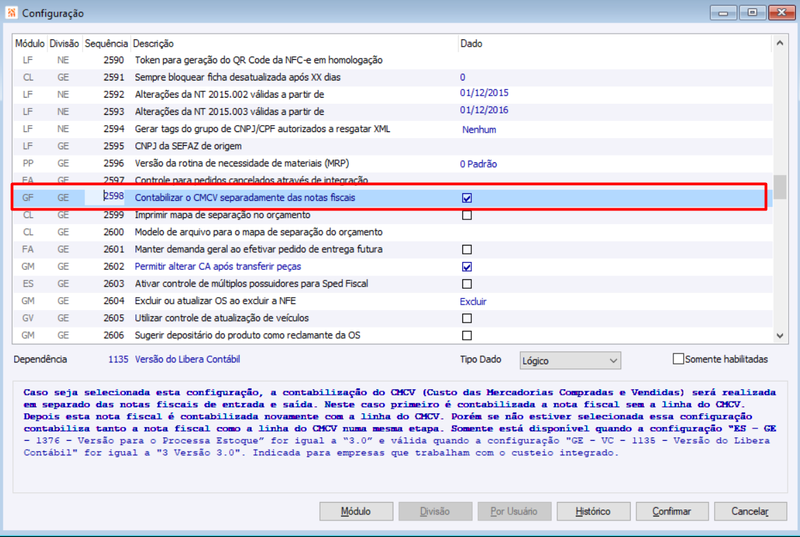Click the Histórico button
Viewport: 800px width, 537px height.
point(593,511)
